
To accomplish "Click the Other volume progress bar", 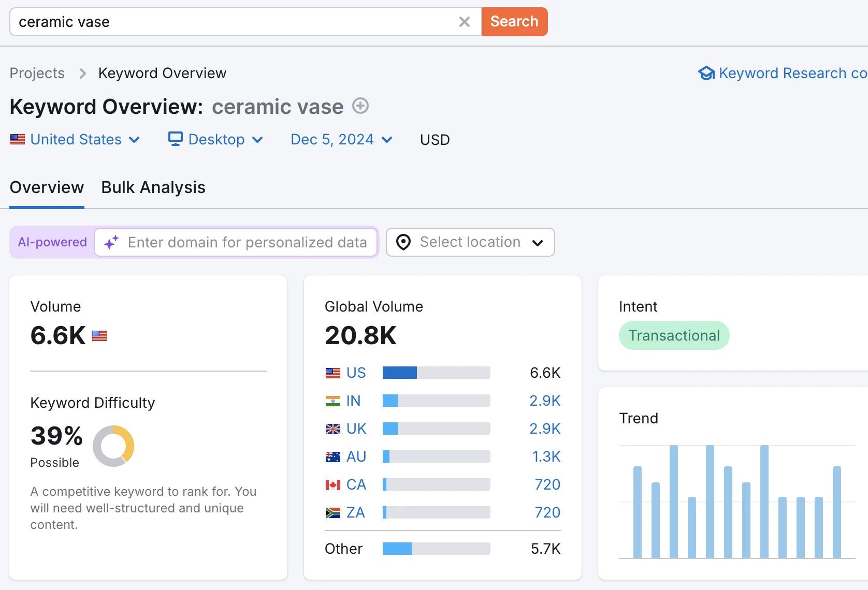I will [x=437, y=549].
